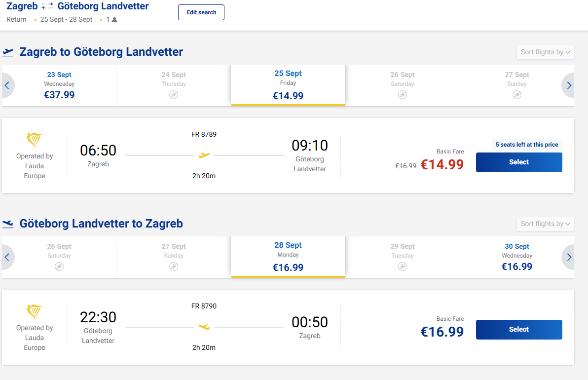Click no-flight icon under 27 Sept outbound Sunday
Image resolution: width=588 pixels, height=380 pixels.
517,95
